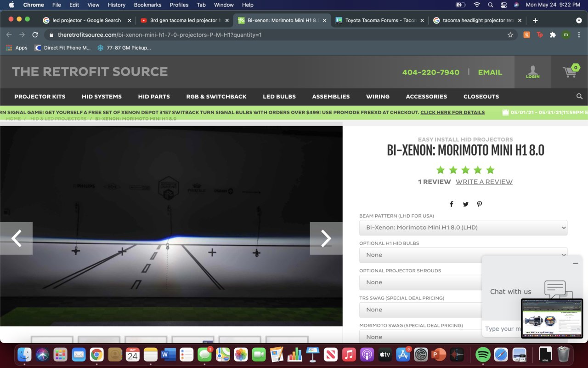Show the next product image
The width and height of the screenshot is (588, 368).
click(x=326, y=238)
